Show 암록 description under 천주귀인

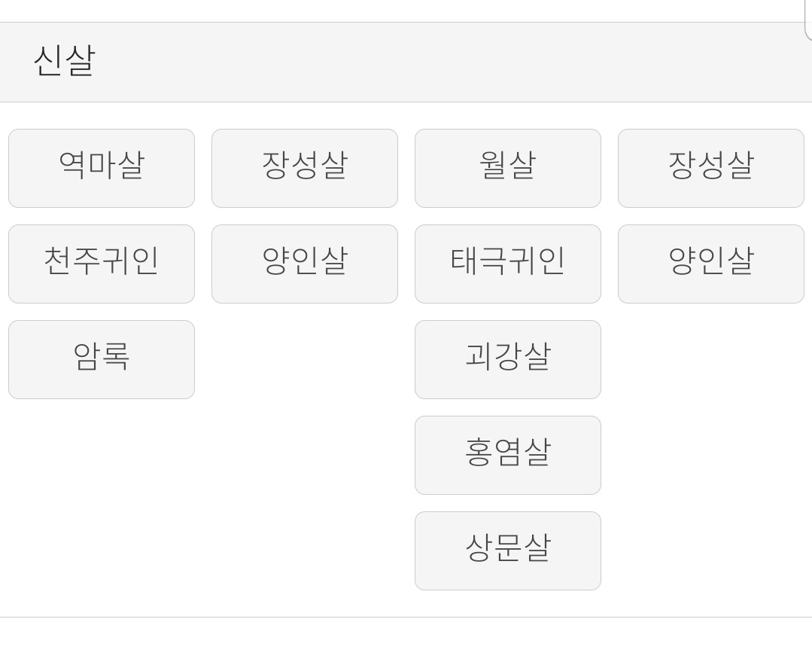(102, 359)
